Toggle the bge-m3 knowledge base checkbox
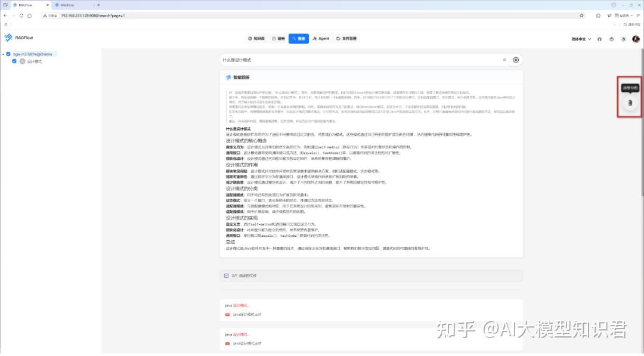Image resolution: width=644 pixels, height=356 pixels. 8,54
